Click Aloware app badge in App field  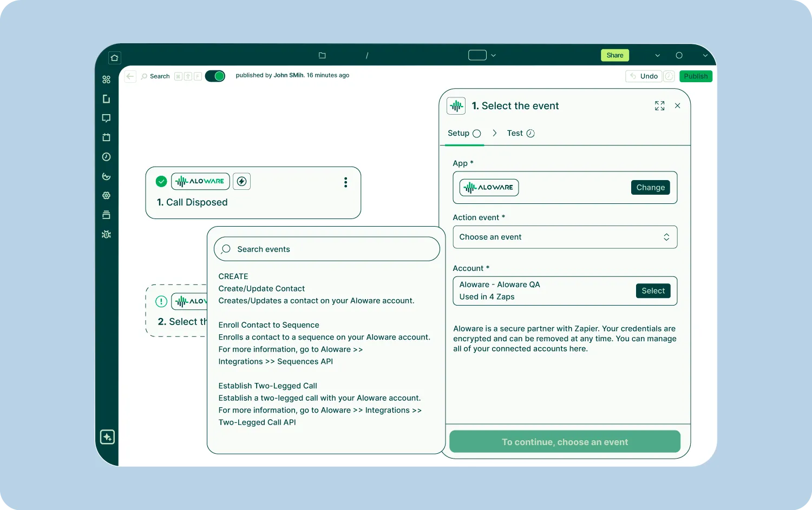(x=489, y=188)
